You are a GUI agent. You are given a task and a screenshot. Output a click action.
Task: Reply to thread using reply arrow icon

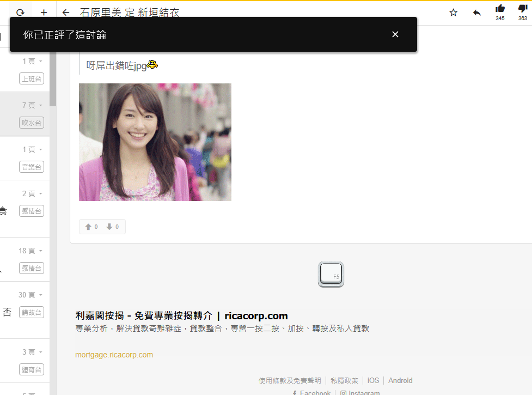(477, 13)
